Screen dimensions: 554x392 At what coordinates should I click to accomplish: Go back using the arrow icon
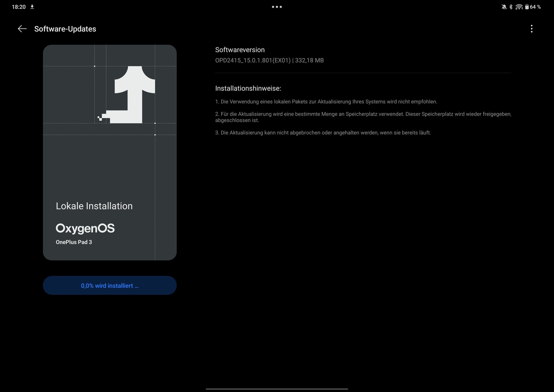[x=22, y=29]
